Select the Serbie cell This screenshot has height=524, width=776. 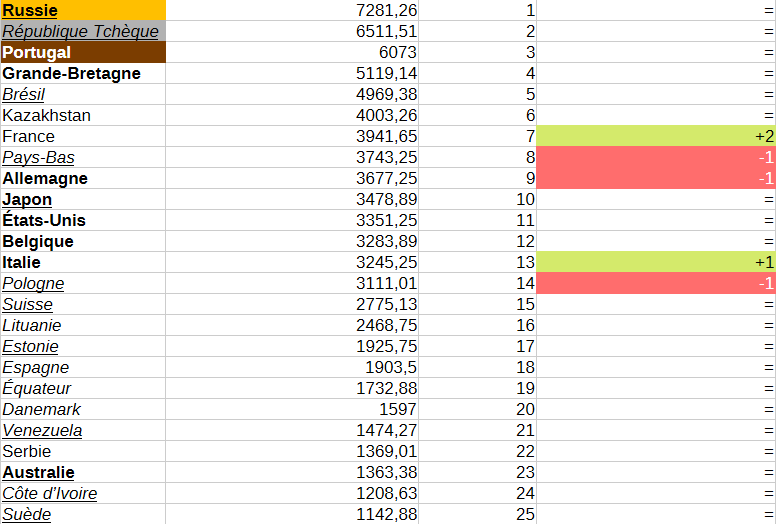click(x=83, y=451)
